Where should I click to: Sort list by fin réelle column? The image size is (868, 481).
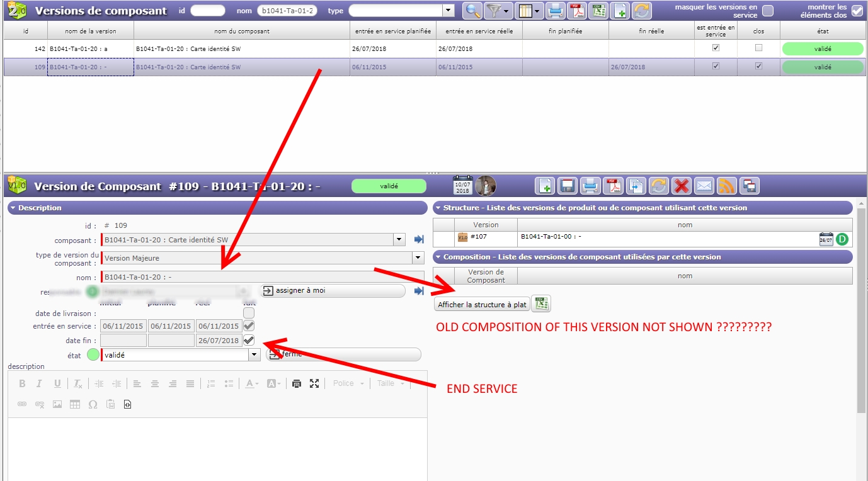651,31
